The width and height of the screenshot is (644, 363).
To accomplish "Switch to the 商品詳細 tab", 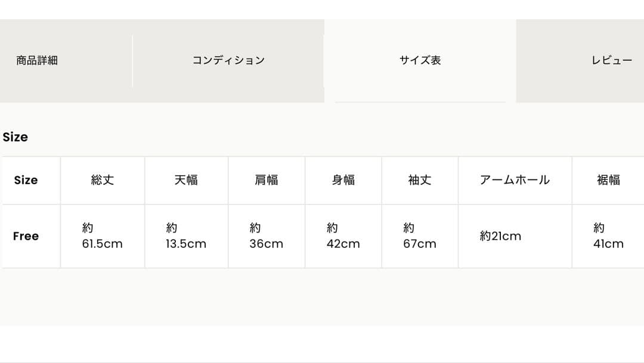I will [37, 59].
